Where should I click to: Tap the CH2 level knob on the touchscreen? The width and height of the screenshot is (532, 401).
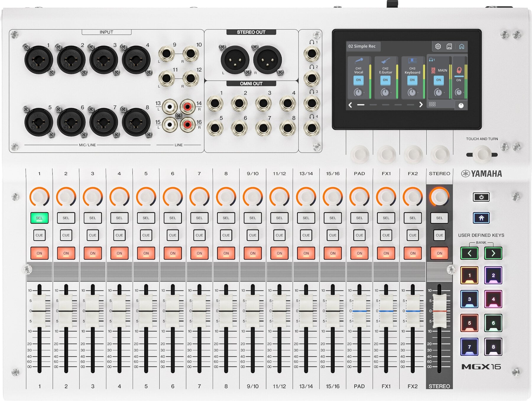pos(386,92)
